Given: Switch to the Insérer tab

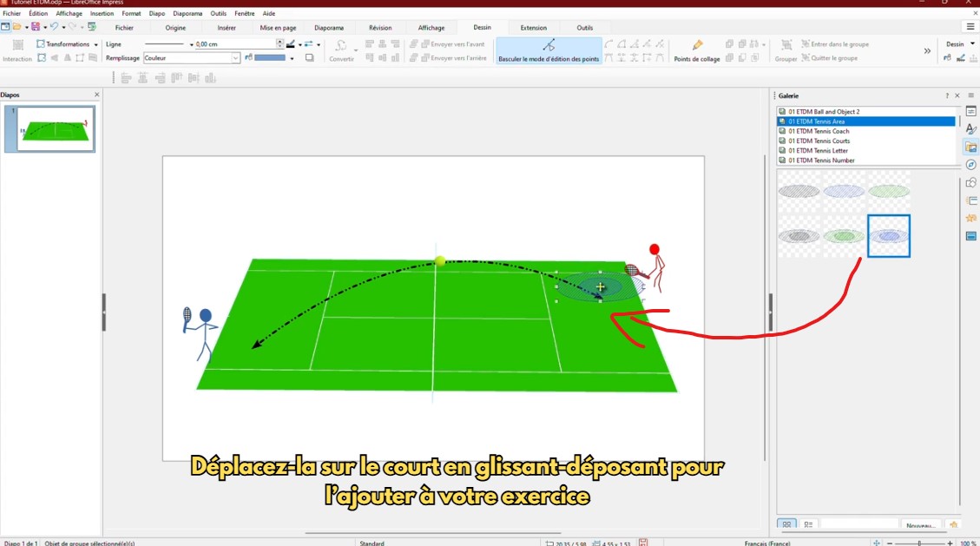Looking at the screenshot, I should [x=227, y=28].
